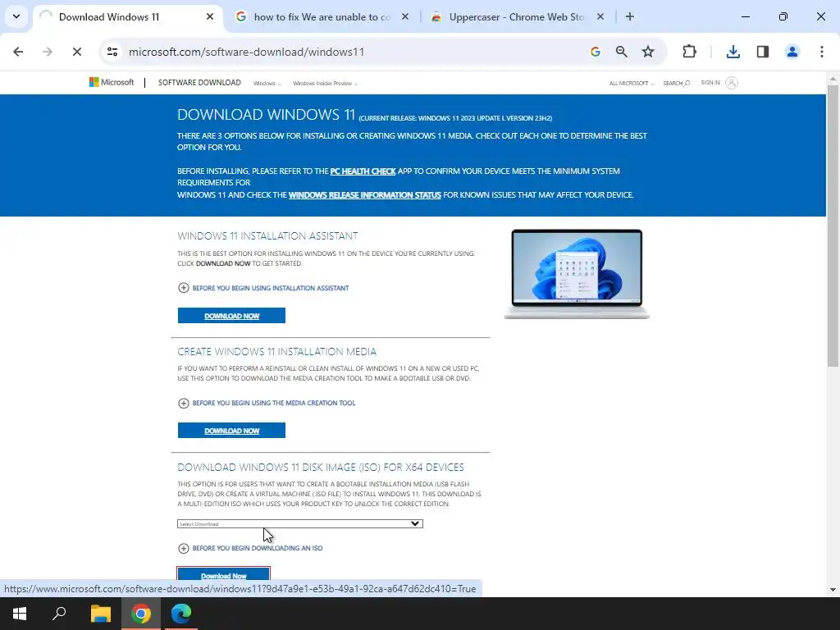
Task: Click DOWNLOAD NOW under Installation Assistant
Action: [x=231, y=316]
